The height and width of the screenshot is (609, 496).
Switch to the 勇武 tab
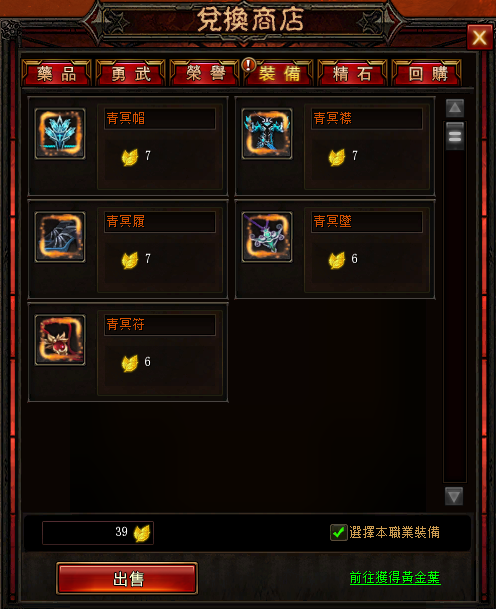[x=131, y=73]
